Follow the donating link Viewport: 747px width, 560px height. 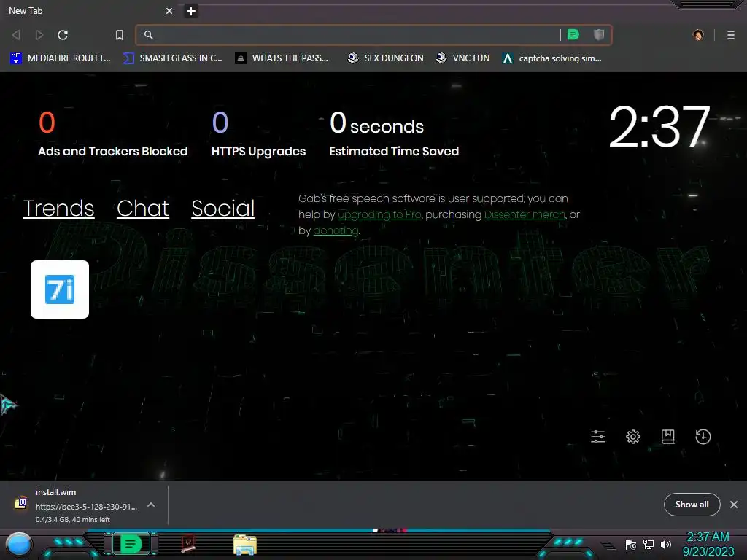pos(336,230)
